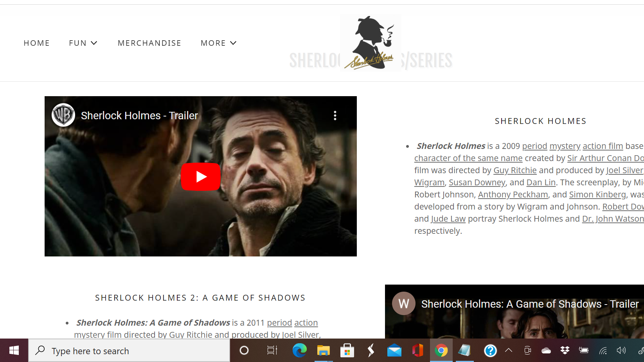
Task: Open OneDrive cloud tray icon
Action: click(546, 350)
